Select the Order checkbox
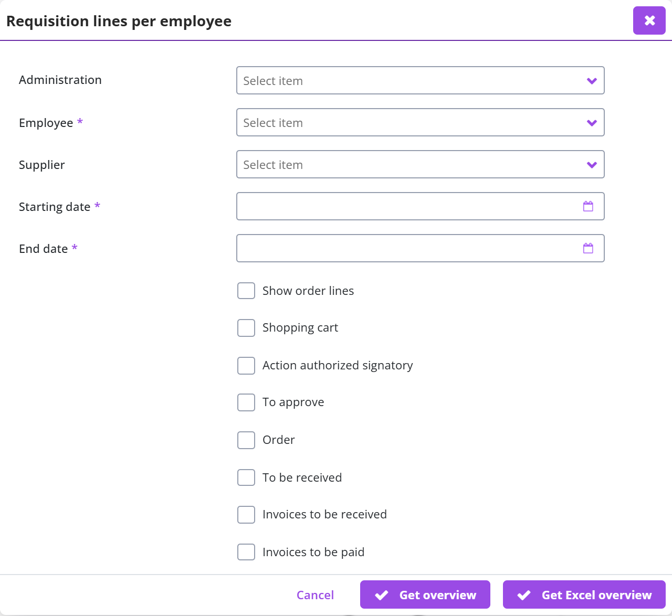This screenshot has width=672, height=616. pyautogui.click(x=246, y=440)
